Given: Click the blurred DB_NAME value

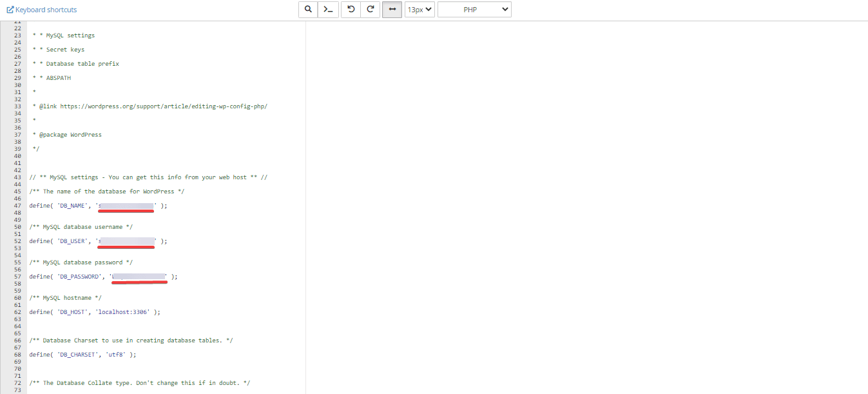Looking at the screenshot, I should click(126, 206).
